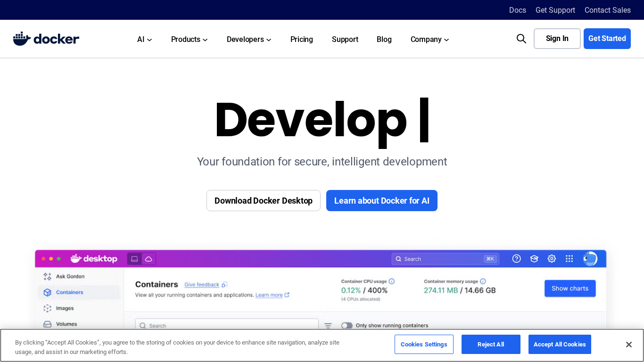644x362 pixels.
Task: Click Show charts button in preview
Action: pyautogui.click(x=570, y=288)
